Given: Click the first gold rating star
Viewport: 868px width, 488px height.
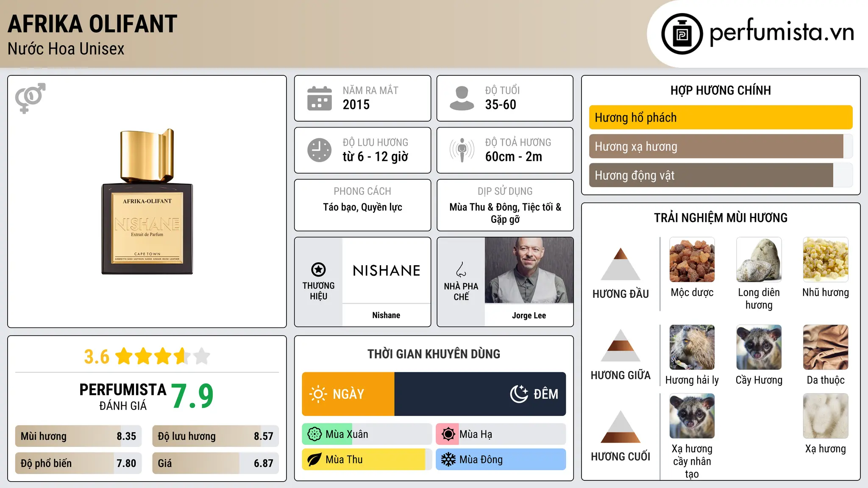Looking at the screenshot, I should (x=124, y=356).
